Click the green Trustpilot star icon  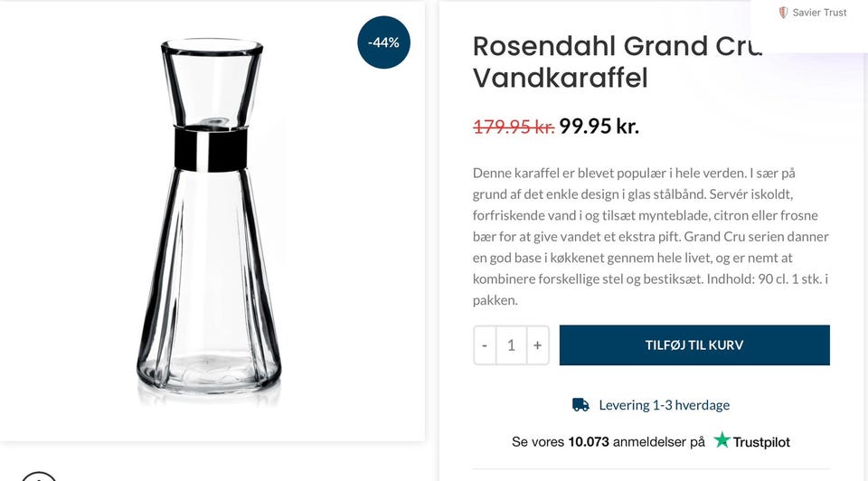pos(722,440)
